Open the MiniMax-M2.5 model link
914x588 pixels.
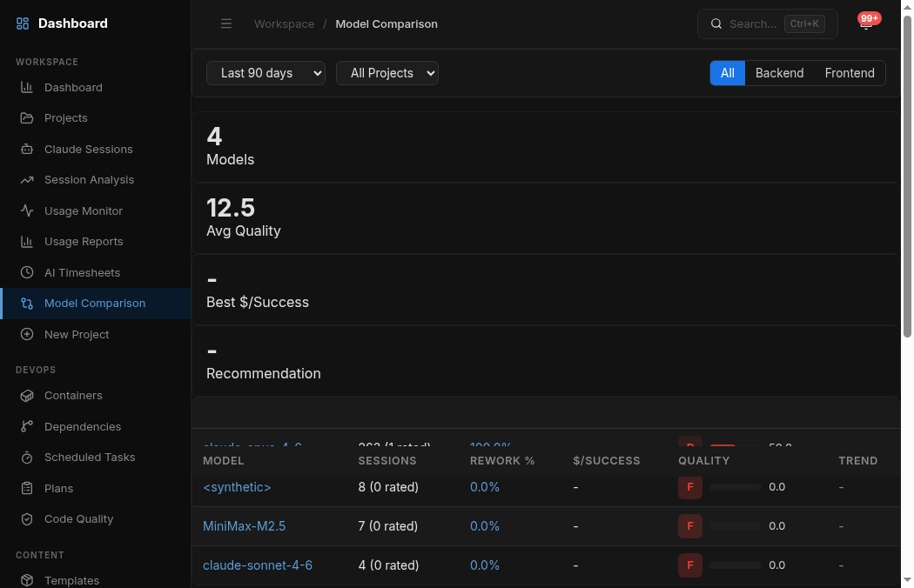click(x=244, y=526)
